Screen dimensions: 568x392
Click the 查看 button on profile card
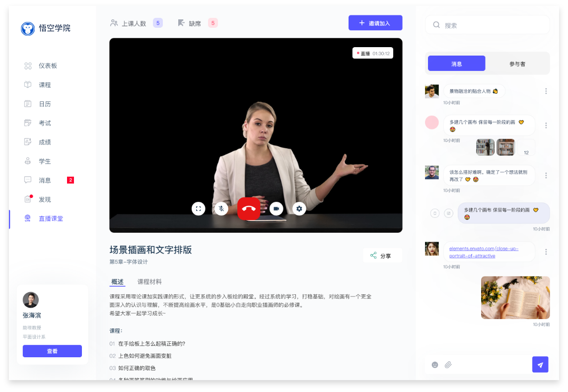52,351
